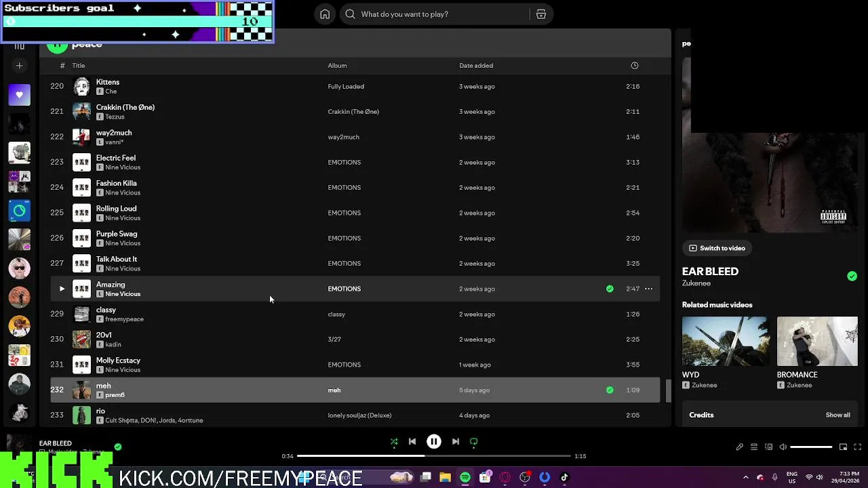Select the 20v1 track
868x488 pixels.
point(355,340)
